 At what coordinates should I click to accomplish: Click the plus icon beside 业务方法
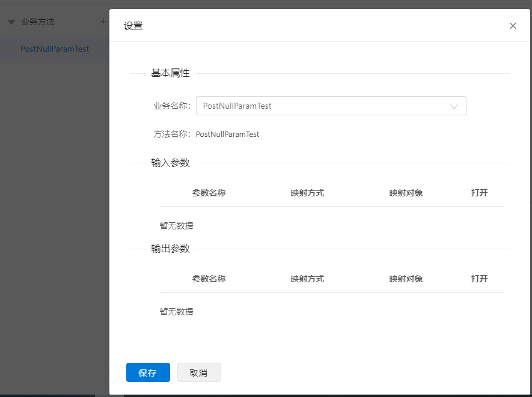pyautogui.click(x=103, y=22)
